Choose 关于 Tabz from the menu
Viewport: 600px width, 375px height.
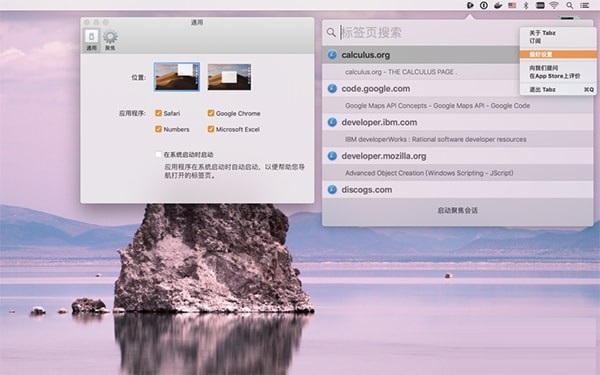point(542,33)
